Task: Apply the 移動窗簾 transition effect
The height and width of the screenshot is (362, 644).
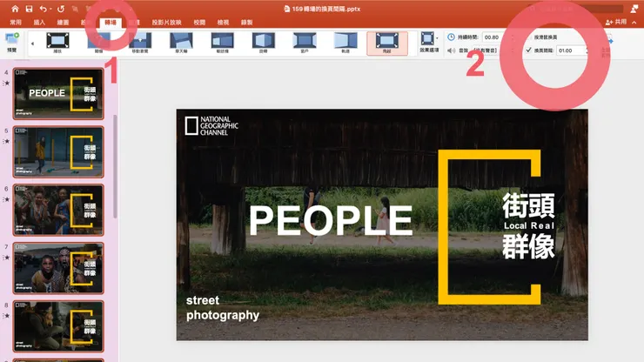Action: [140, 43]
